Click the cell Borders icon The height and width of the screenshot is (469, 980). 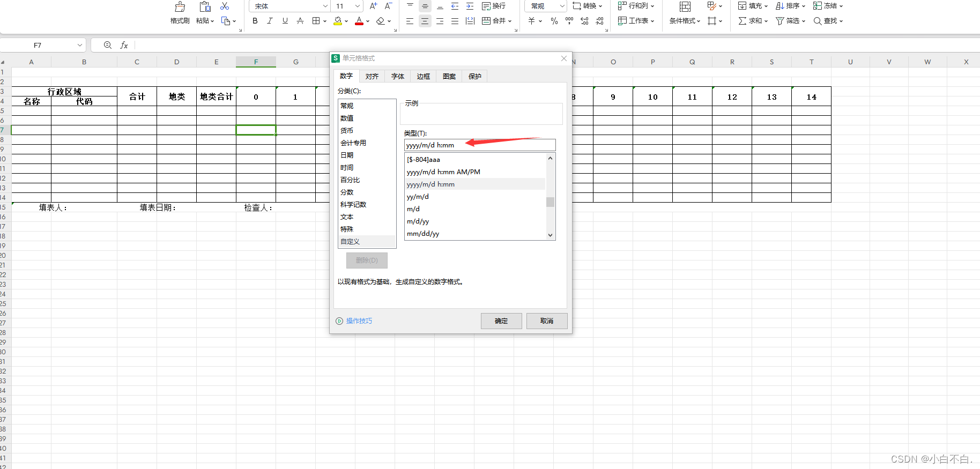click(x=316, y=21)
